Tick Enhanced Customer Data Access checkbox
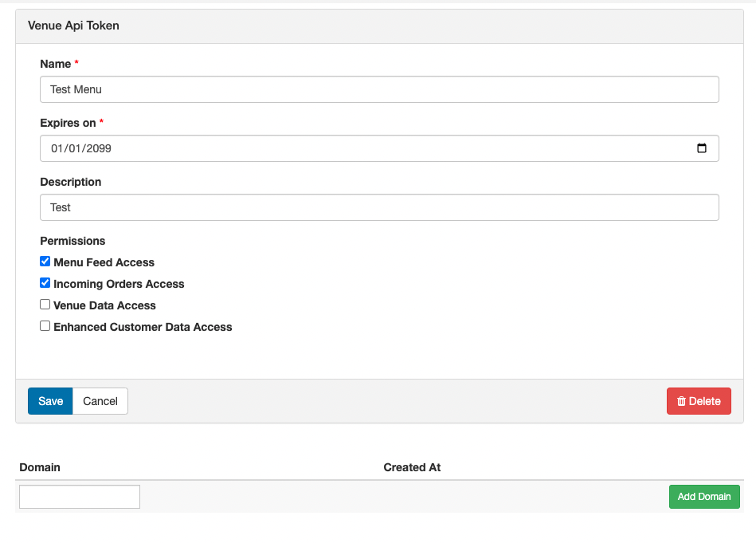Viewport: 756px width, 543px height. point(45,326)
